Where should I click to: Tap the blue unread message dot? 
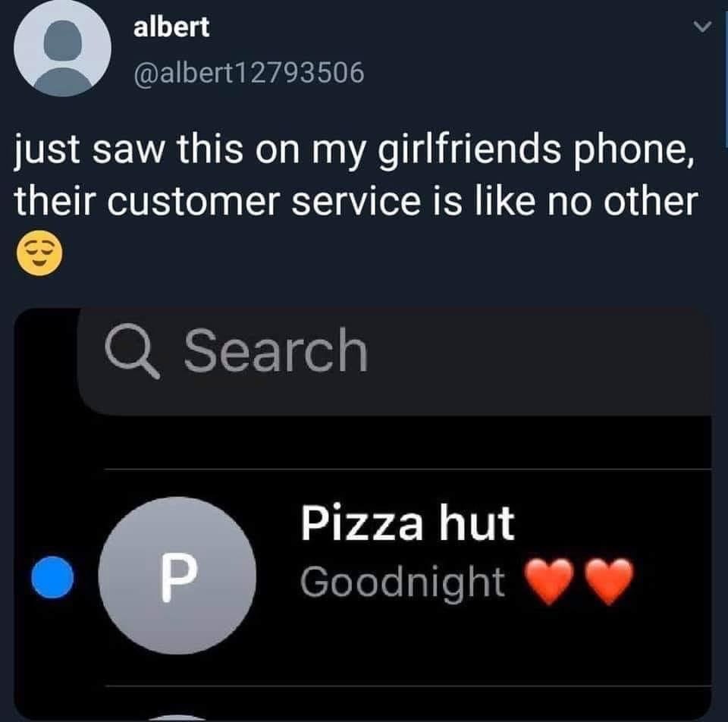52,577
